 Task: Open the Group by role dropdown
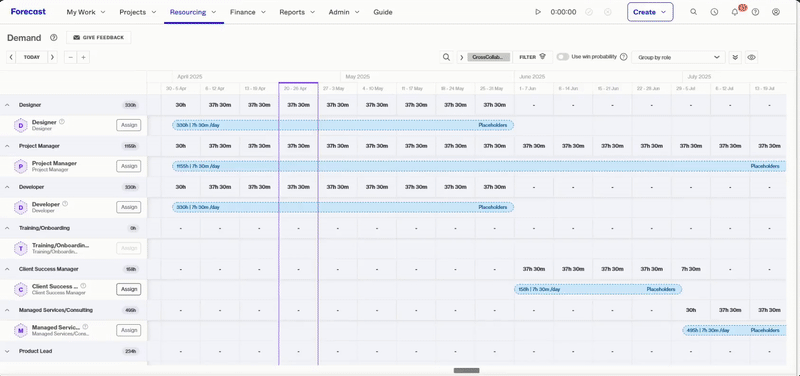[x=678, y=57]
